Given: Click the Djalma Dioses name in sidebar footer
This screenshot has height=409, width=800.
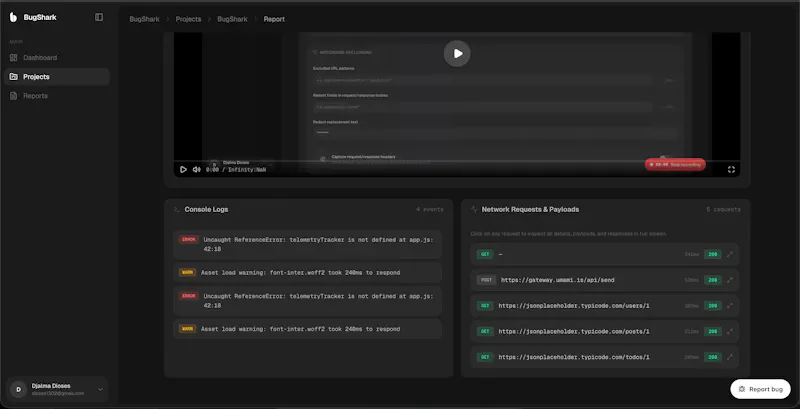Looking at the screenshot, I should tap(51, 386).
